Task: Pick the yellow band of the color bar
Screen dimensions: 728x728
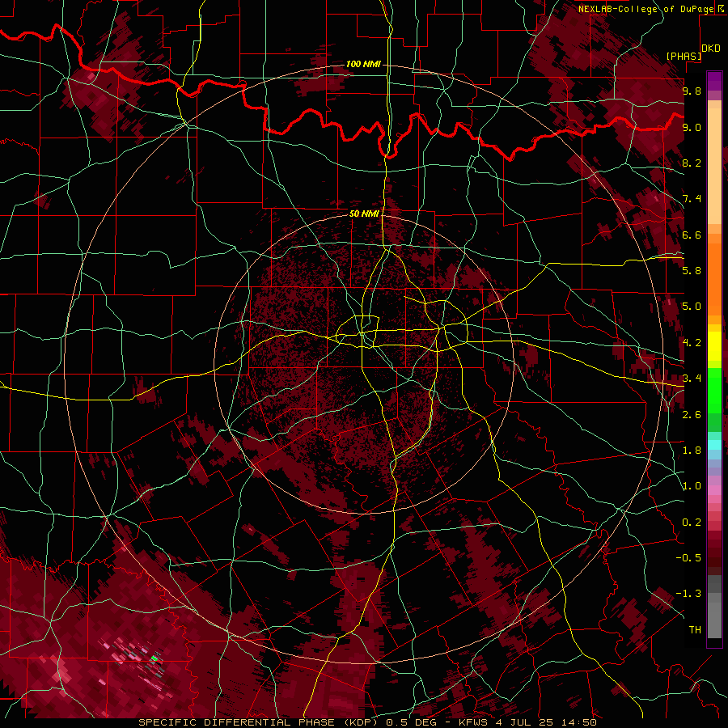Action: [x=714, y=346]
